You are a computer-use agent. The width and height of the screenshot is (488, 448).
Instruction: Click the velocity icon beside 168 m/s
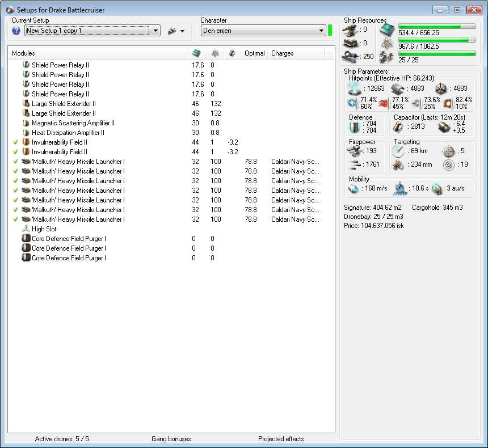pos(354,189)
